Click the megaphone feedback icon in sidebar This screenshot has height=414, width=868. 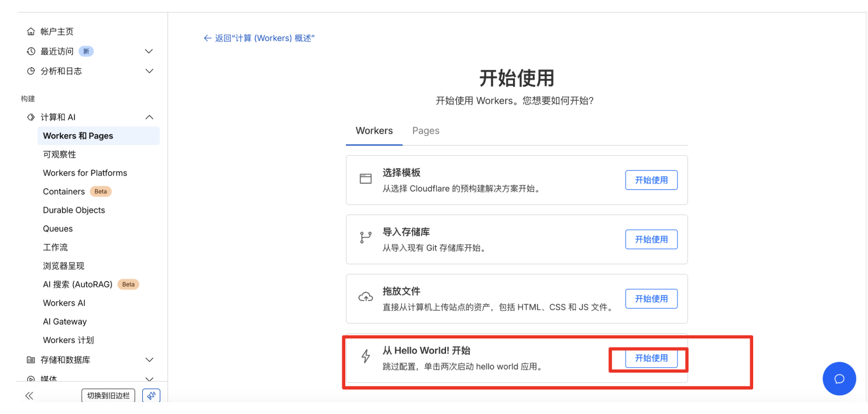(x=151, y=396)
